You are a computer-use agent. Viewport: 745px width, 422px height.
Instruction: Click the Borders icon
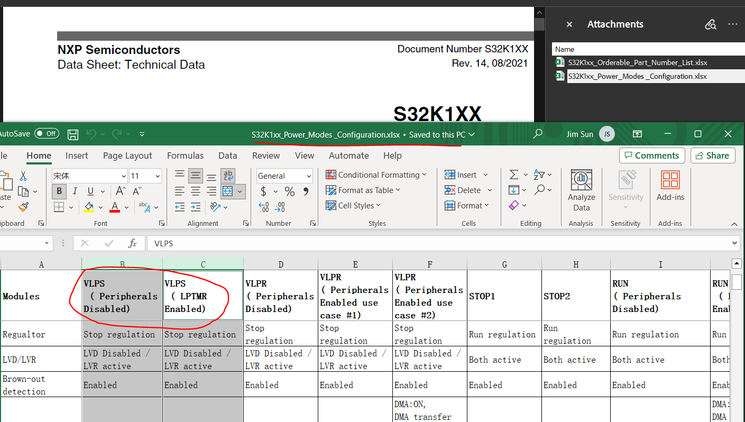click(59, 207)
